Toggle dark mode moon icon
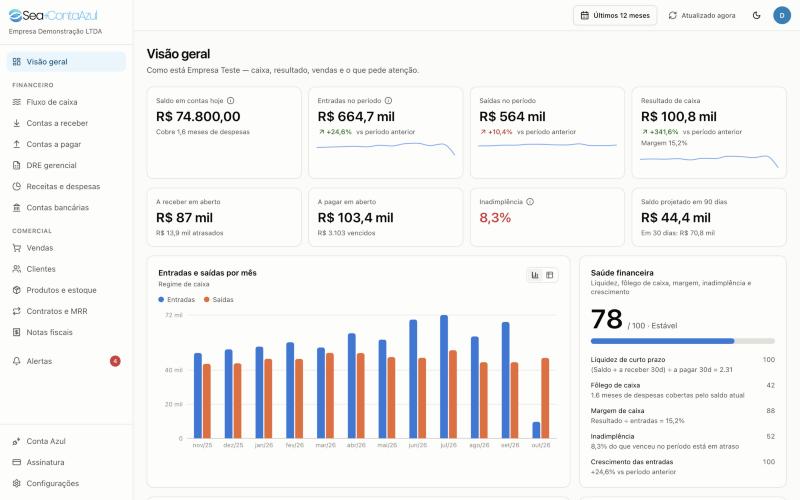 coord(757,15)
